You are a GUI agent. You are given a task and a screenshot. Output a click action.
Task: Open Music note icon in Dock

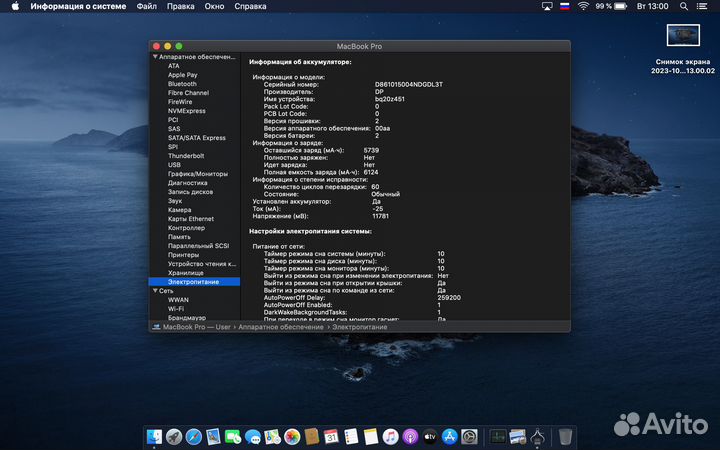[x=390, y=437]
